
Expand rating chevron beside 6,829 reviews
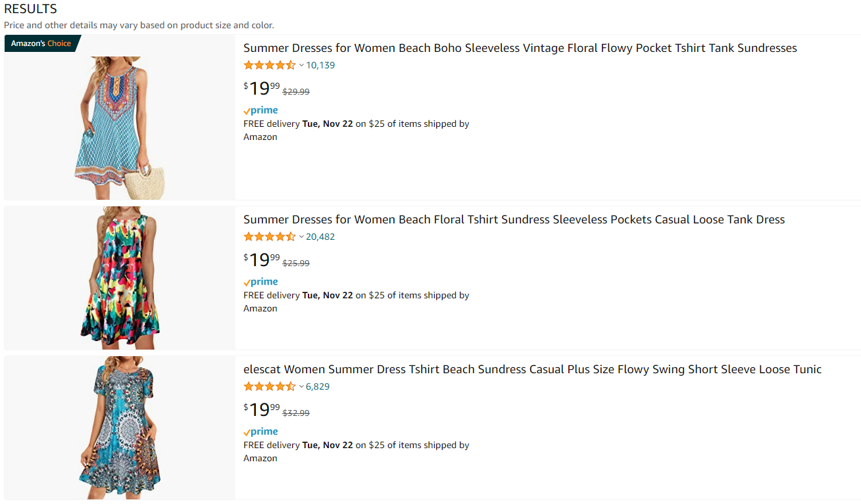click(x=301, y=386)
